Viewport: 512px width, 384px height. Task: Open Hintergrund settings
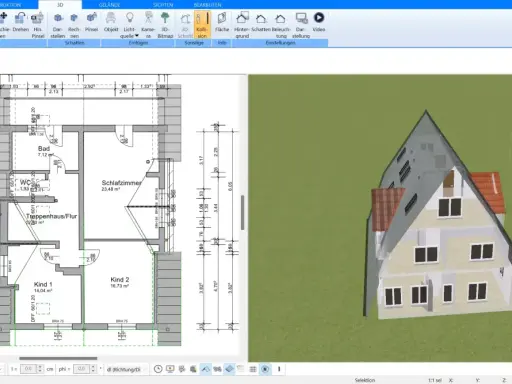[x=242, y=25]
